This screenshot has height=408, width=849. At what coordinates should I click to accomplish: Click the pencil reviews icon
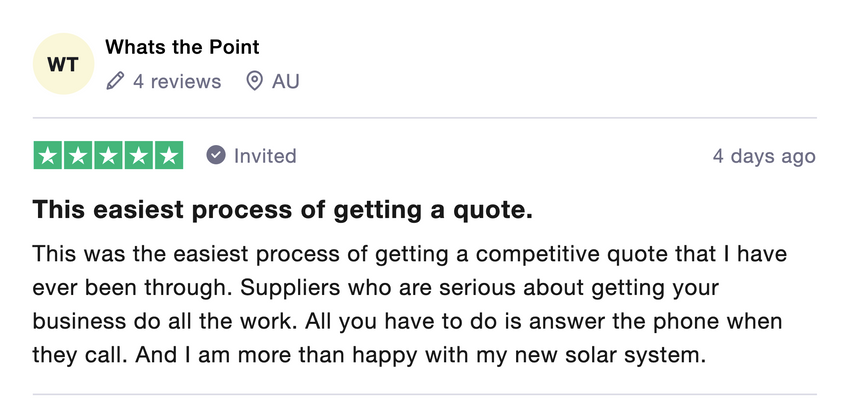pos(115,81)
